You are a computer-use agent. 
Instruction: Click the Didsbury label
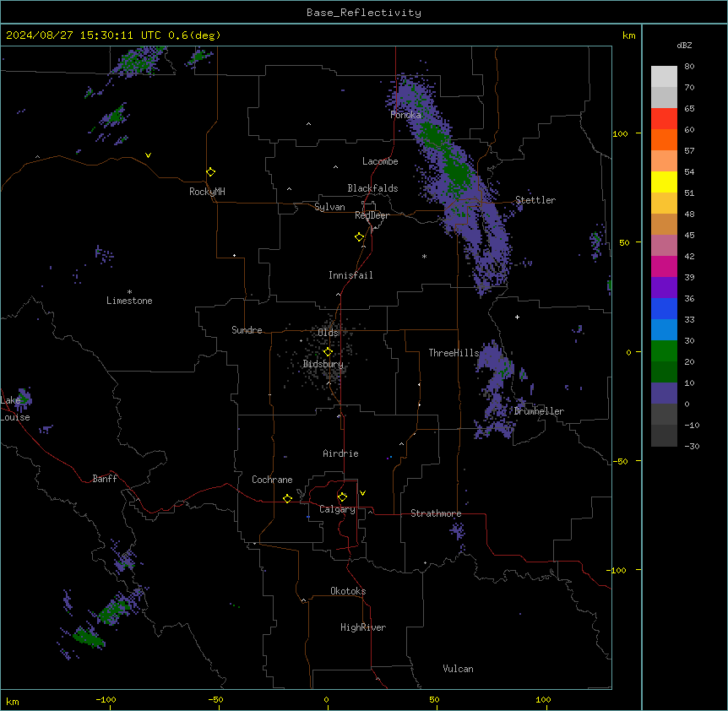coord(323,364)
